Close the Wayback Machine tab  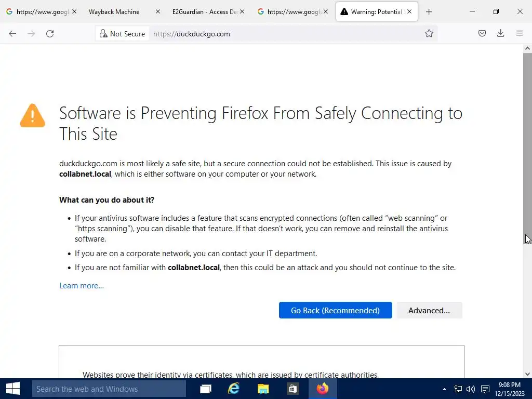[158, 11]
